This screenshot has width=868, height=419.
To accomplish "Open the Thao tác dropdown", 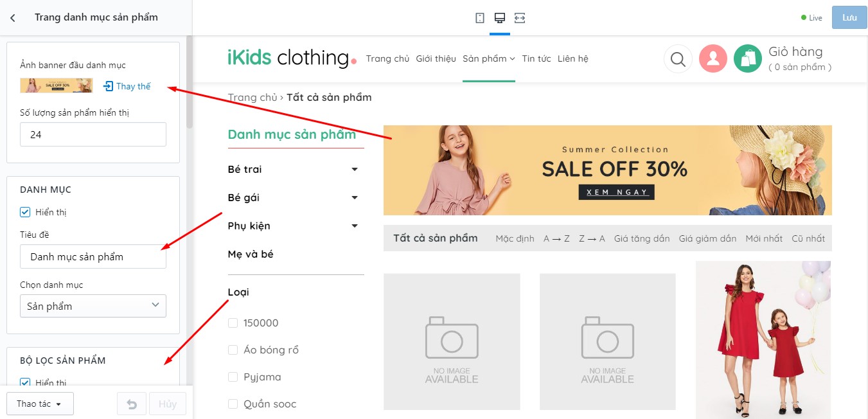I will pyautogui.click(x=40, y=404).
